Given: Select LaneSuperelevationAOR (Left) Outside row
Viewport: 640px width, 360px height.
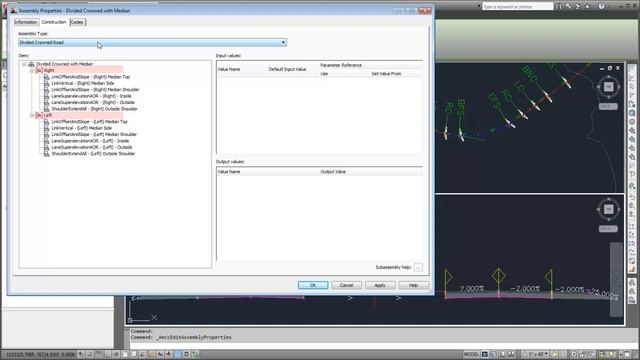Looking at the screenshot, I should [91, 147].
